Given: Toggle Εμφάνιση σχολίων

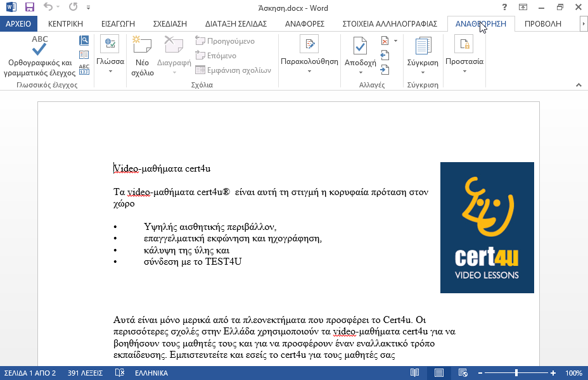Looking at the screenshot, I should (x=233, y=70).
